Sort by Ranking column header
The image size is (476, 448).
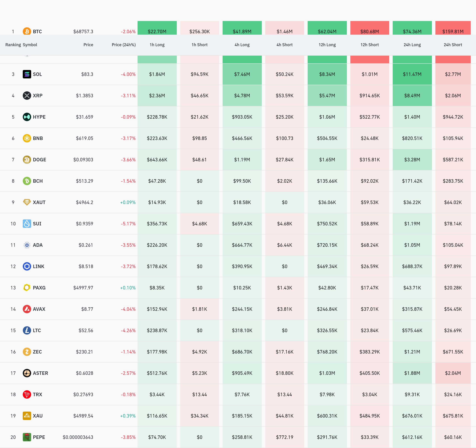click(x=13, y=45)
